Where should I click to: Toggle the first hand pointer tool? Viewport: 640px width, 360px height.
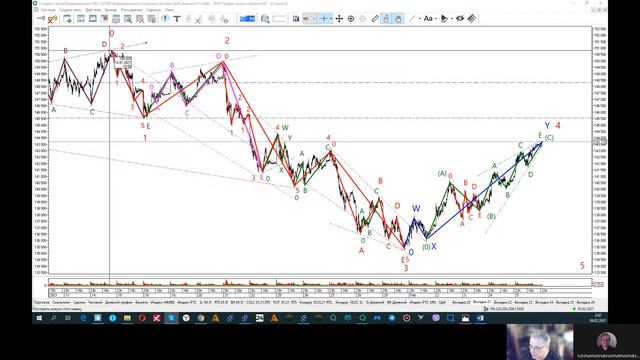(x=387, y=19)
